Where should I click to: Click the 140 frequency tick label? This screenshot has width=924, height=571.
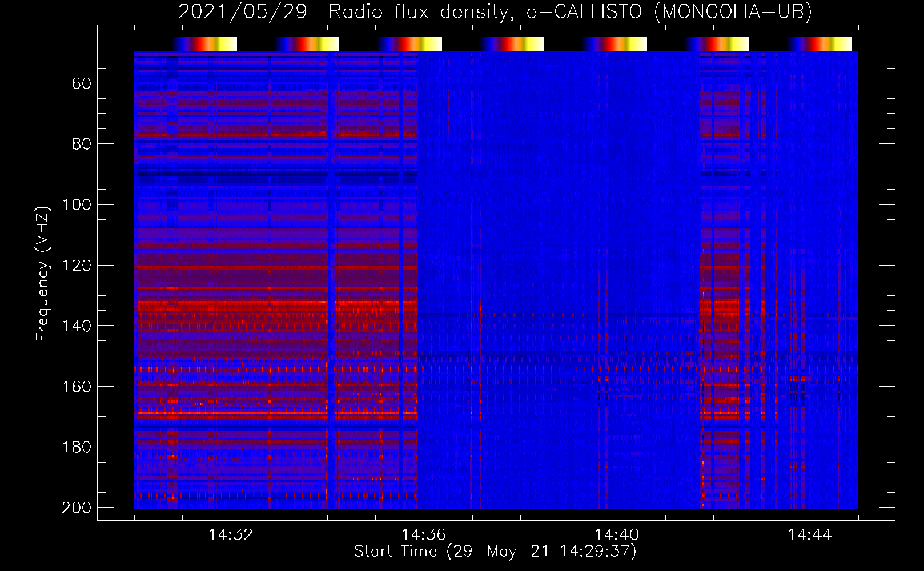(77, 326)
